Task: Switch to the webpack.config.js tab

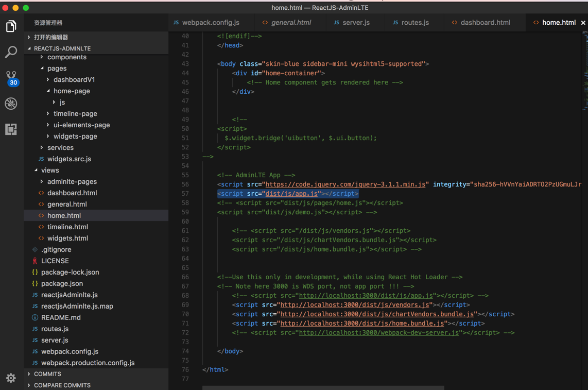Action: (210, 23)
